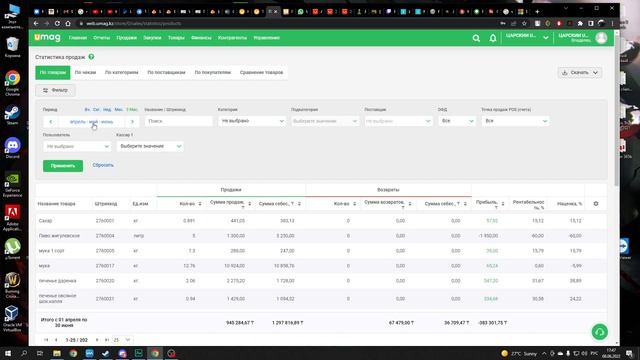Click the umag logo
Screen dimensions: 640x360
(47, 38)
